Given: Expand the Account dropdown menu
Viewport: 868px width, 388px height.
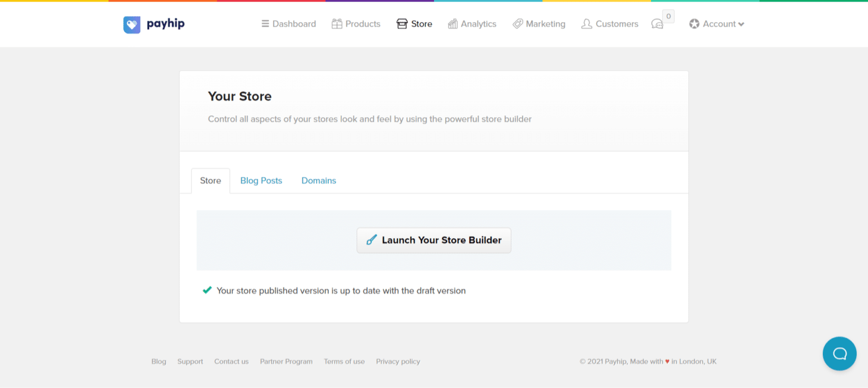Looking at the screenshot, I should coord(717,24).
